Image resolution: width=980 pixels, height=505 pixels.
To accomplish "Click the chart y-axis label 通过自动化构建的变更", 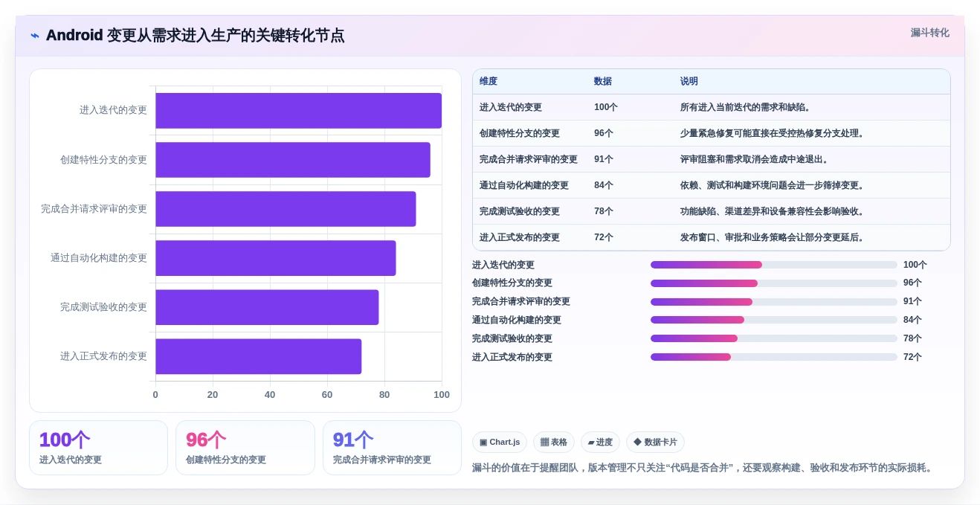I will coord(99,258).
